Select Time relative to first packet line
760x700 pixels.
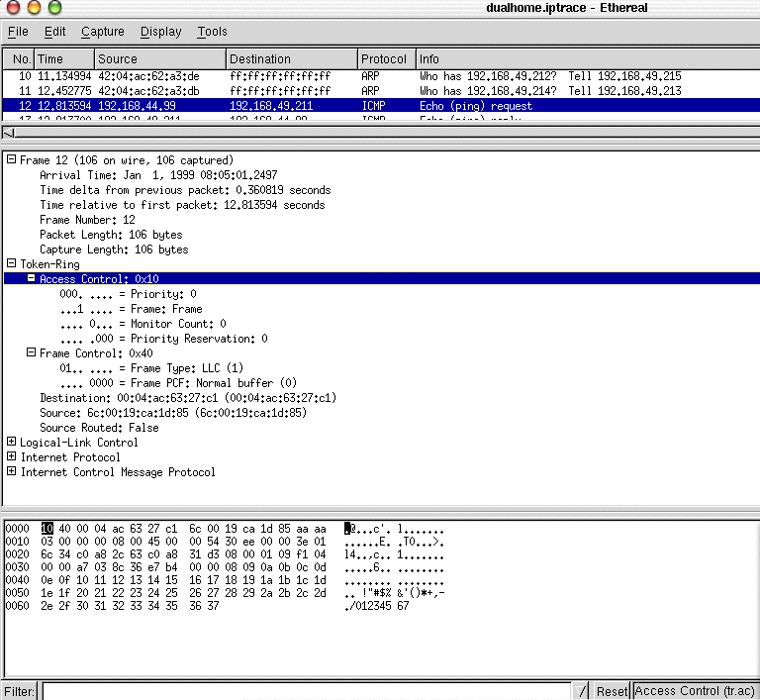tap(182, 205)
